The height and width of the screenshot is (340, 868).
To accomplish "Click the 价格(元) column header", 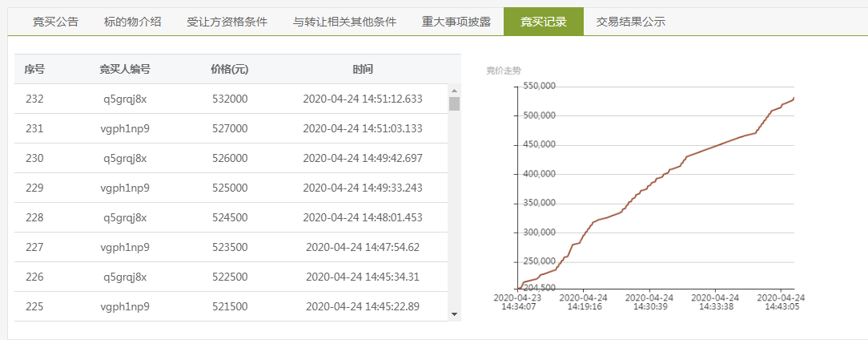I will click(x=230, y=69).
